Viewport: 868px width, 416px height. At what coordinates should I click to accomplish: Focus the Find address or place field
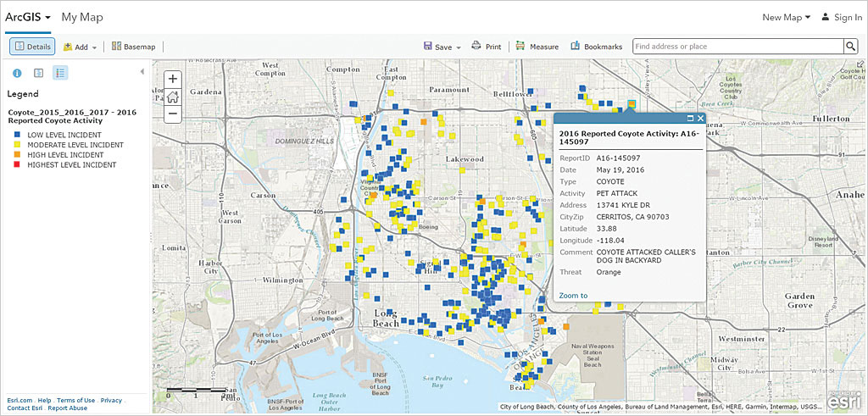pyautogui.click(x=738, y=47)
